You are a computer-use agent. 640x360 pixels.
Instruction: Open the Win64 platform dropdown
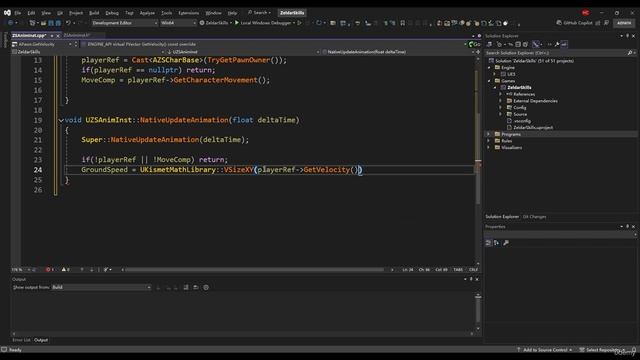coord(178,23)
